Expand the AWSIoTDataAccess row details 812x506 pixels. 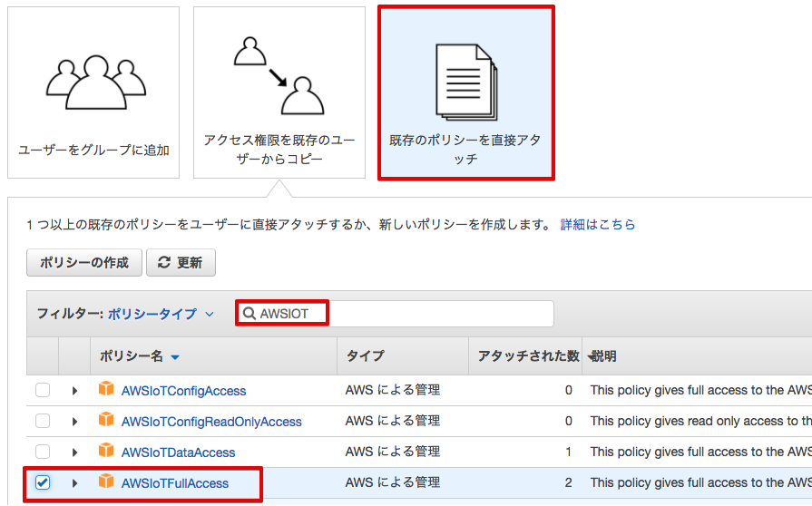[74, 452]
